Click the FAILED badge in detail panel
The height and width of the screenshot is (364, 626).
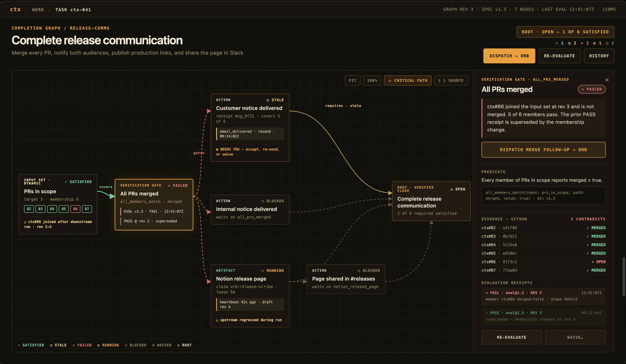pos(592,89)
